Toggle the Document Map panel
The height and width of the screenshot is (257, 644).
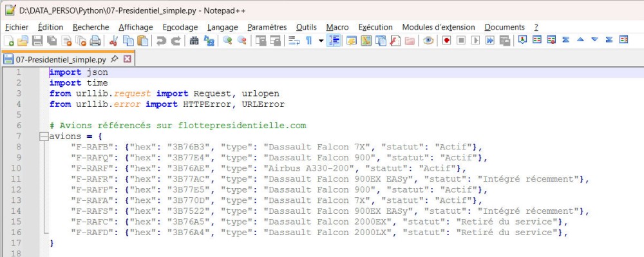pos(366,40)
